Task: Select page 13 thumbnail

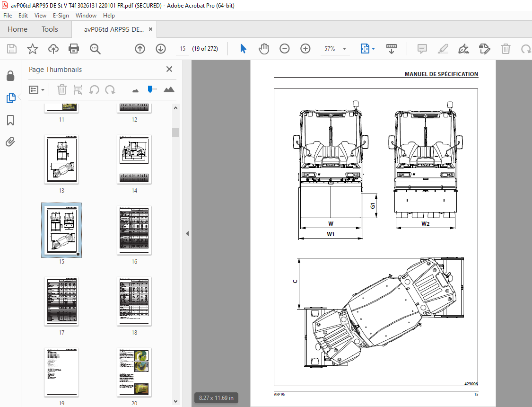Action: click(x=61, y=159)
